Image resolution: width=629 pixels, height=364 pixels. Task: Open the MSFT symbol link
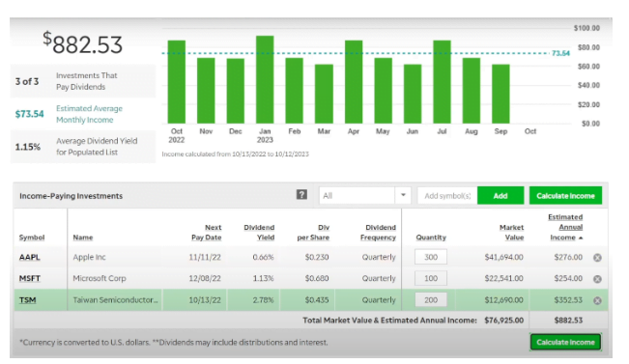click(30, 278)
